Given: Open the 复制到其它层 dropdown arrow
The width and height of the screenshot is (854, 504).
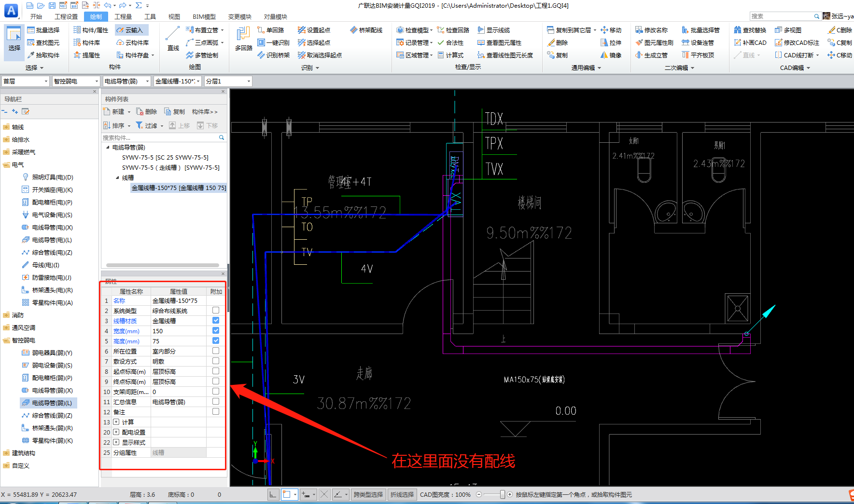Looking at the screenshot, I should coord(595,30).
